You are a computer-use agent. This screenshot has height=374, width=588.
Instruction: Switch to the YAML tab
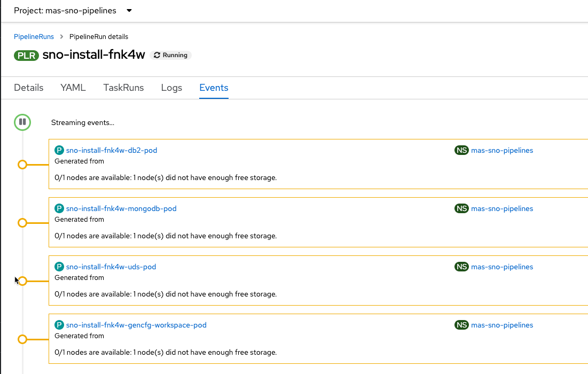coord(73,88)
